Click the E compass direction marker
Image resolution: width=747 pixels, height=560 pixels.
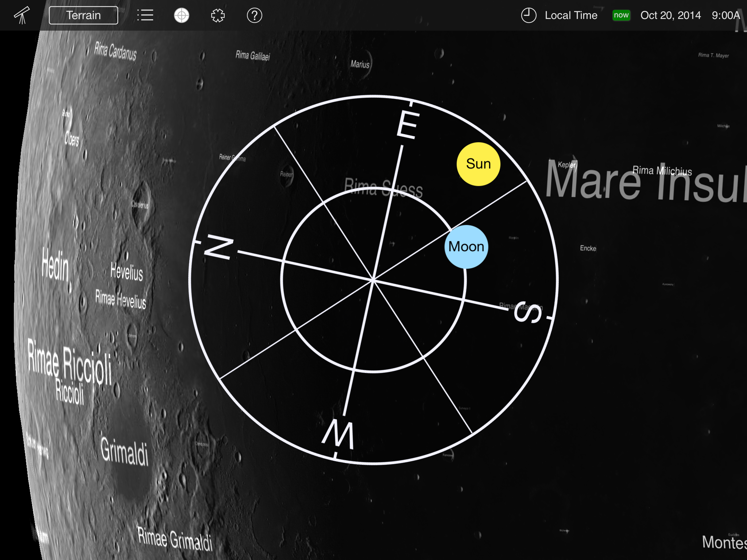408,124
